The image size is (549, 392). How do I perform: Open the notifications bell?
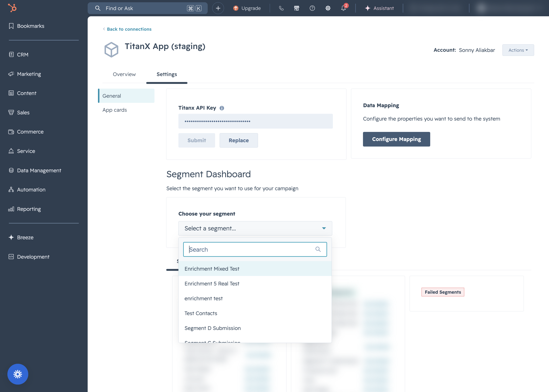(x=343, y=8)
